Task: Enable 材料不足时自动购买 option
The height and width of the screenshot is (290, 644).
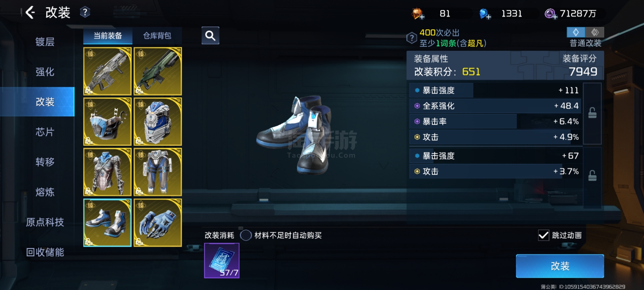Action: coord(246,235)
